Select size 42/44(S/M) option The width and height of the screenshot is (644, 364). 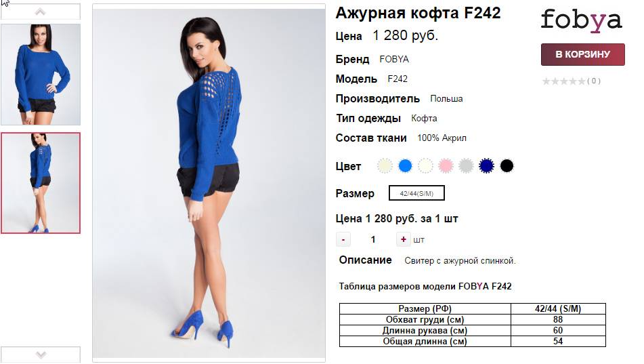(416, 193)
